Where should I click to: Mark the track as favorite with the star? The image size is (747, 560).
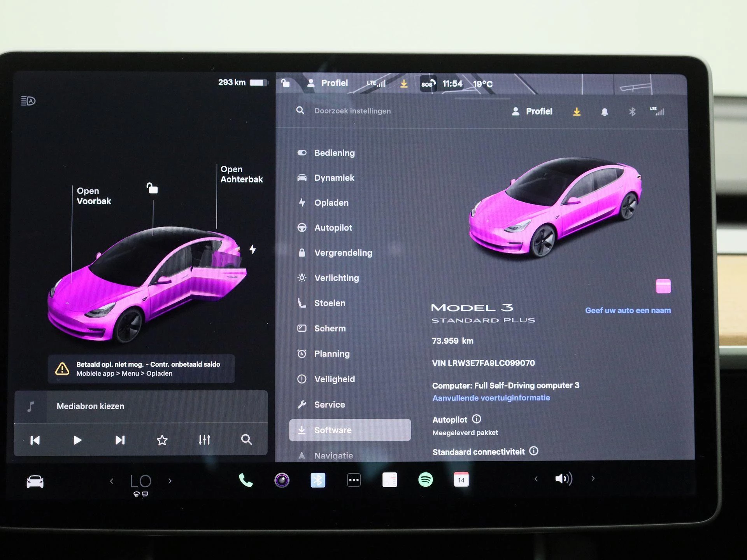coord(162,440)
